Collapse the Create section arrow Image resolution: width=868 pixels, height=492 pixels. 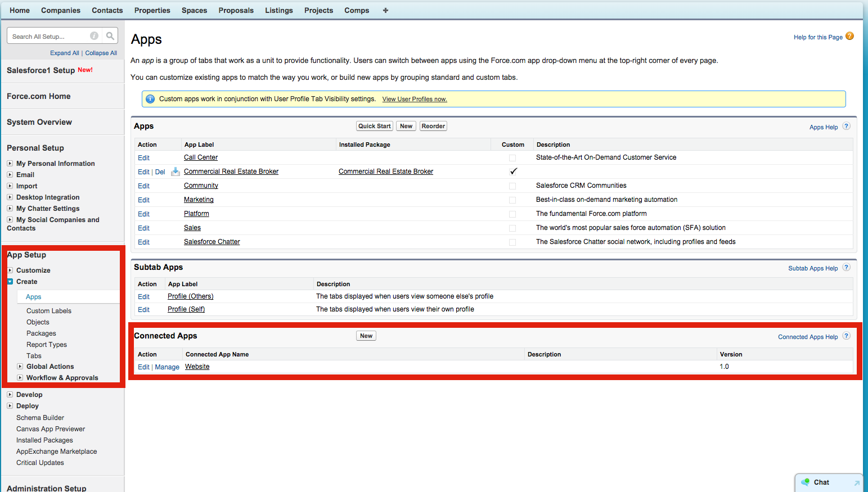(10, 282)
